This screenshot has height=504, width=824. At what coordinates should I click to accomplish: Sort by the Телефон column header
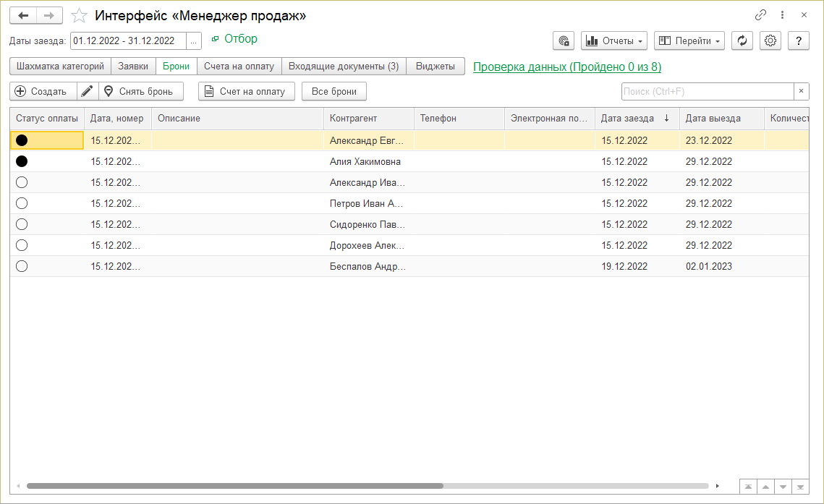pyautogui.click(x=459, y=118)
